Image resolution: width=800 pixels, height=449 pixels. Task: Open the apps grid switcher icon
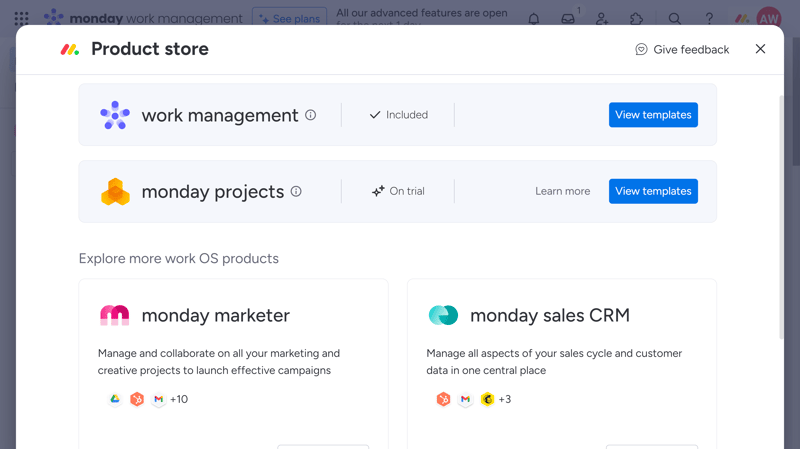[x=21, y=19]
